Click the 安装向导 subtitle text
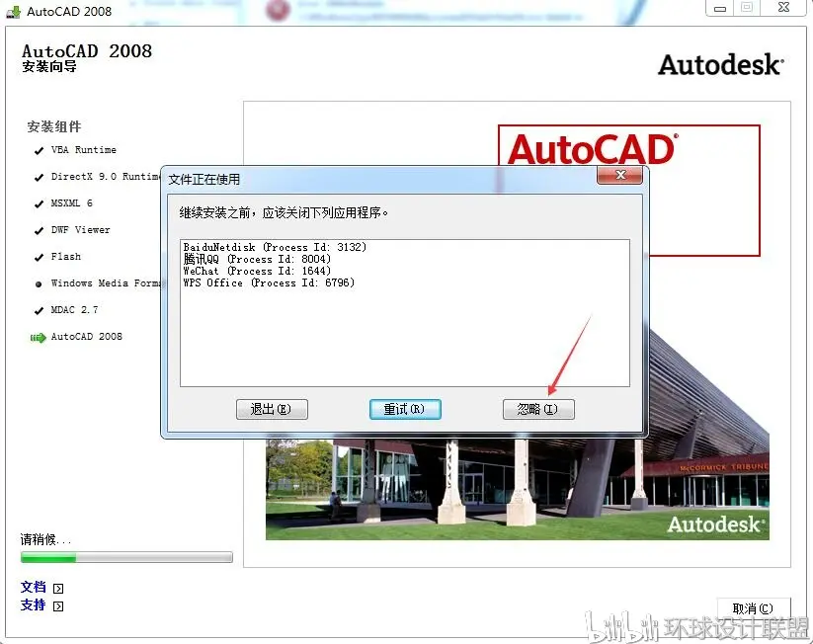This screenshot has height=644, width=813. click(x=49, y=67)
